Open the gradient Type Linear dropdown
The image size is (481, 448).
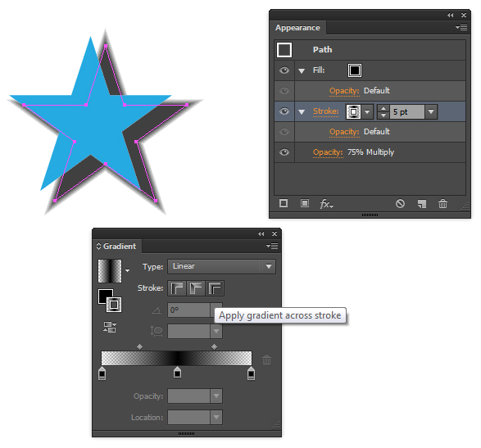point(221,266)
